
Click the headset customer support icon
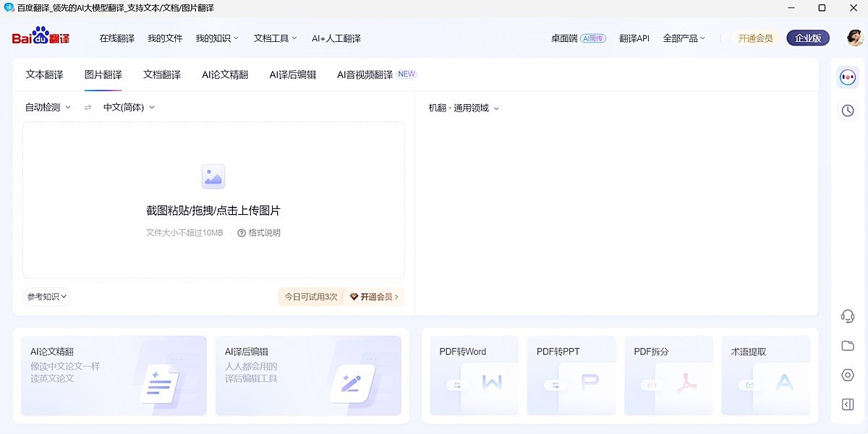coord(847,315)
